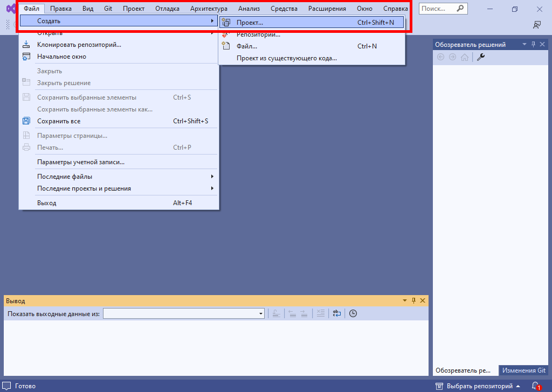Toggle word wrap in Вывод toolbar
Screen dimensions: 552x392
tap(336, 313)
